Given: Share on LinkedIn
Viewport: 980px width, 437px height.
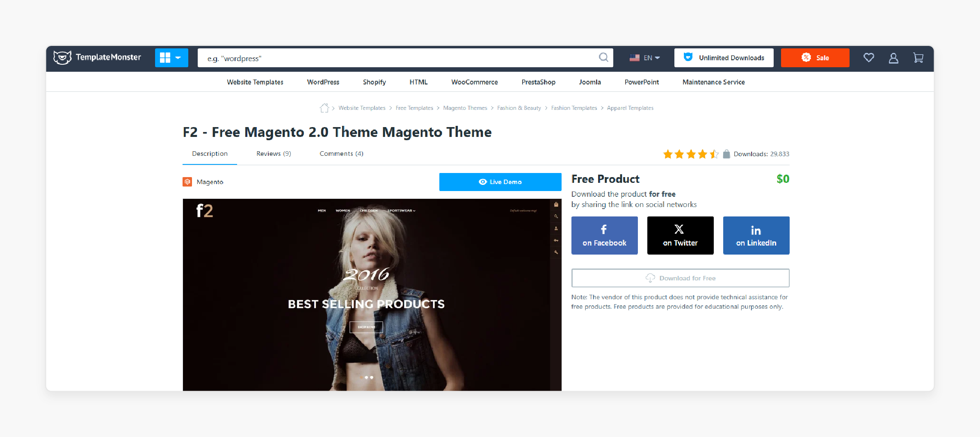Looking at the screenshot, I should coord(756,235).
